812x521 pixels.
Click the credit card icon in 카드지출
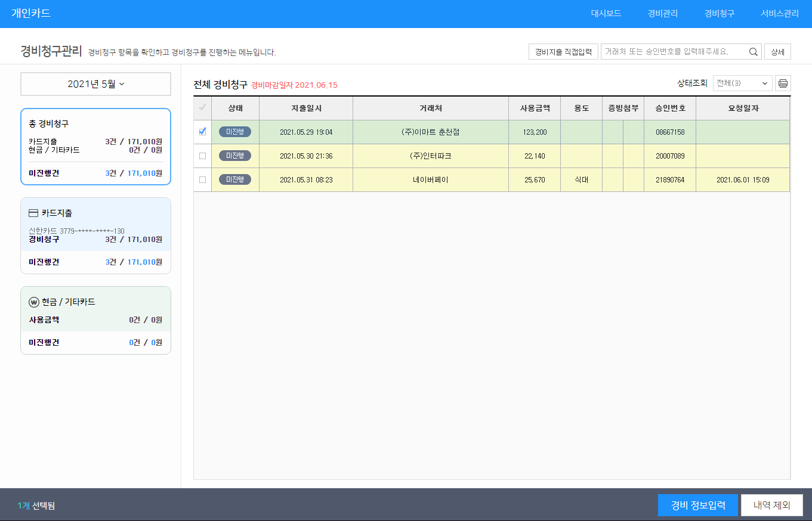[33, 213]
